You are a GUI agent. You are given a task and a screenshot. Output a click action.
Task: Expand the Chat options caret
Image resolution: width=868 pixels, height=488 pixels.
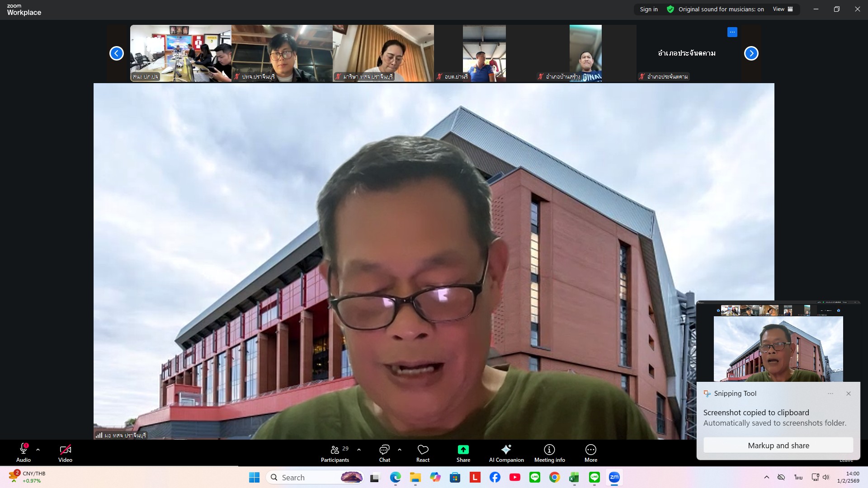pos(400,450)
